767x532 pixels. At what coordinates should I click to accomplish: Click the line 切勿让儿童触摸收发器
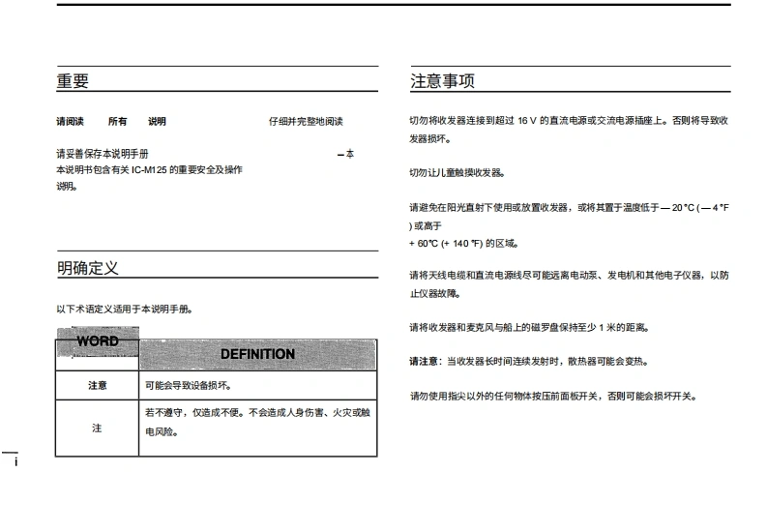pyautogui.click(x=457, y=173)
